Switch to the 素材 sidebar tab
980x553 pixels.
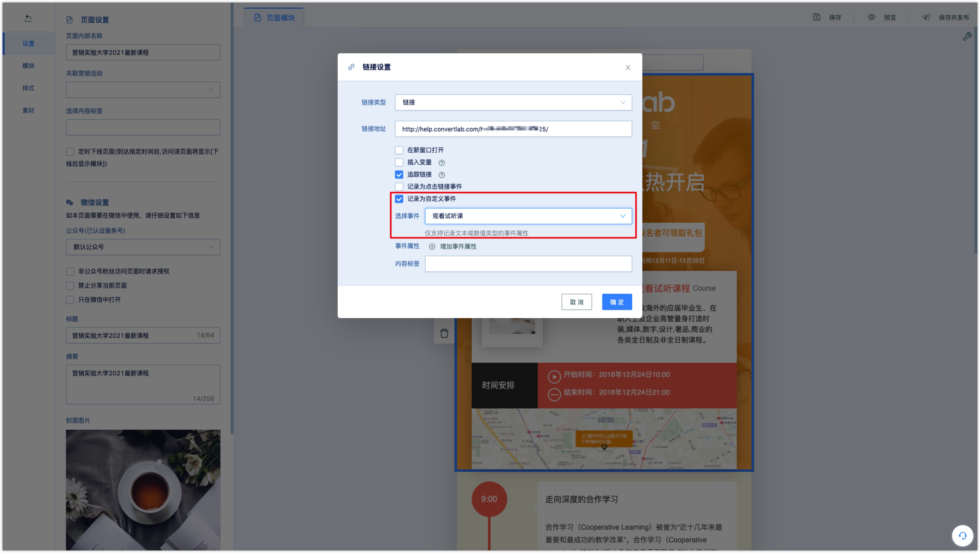coord(28,111)
